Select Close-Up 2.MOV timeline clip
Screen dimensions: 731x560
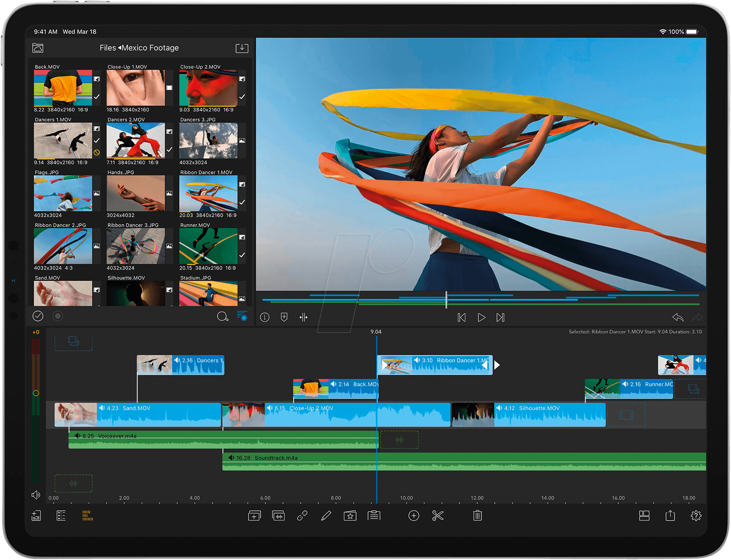(336, 415)
